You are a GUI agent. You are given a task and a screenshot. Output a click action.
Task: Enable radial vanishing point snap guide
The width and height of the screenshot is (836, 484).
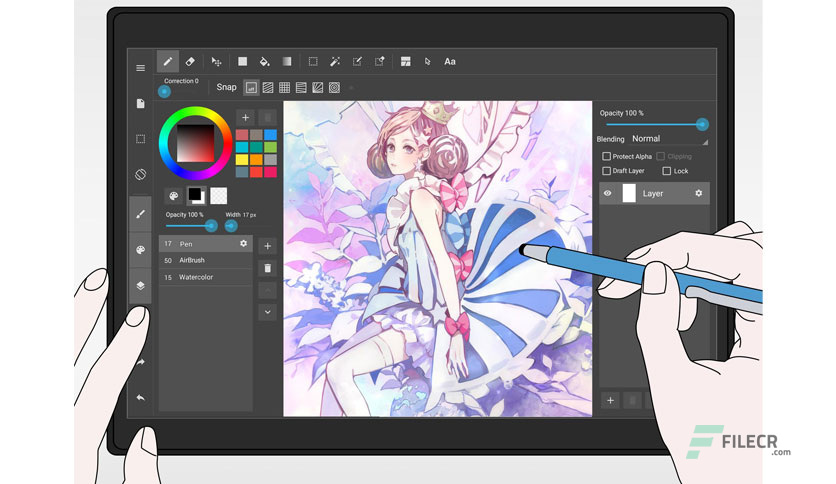(318, 87)
